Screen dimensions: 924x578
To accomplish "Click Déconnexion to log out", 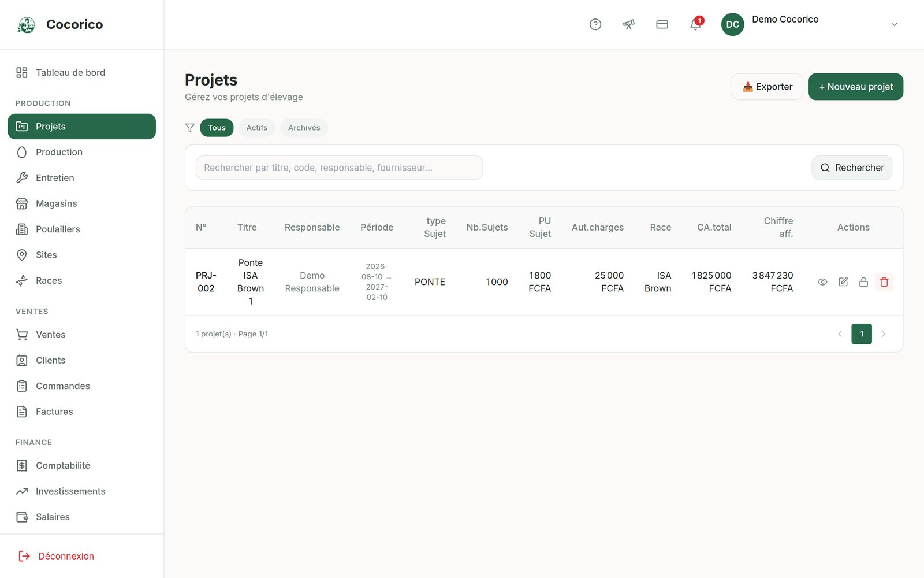I will click(57, 556).
